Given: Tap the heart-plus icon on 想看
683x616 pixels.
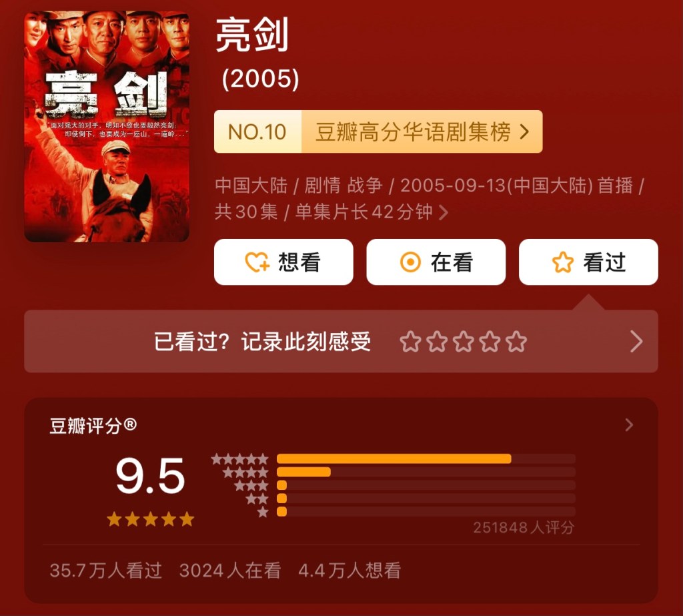Looking at the screenshot, I should [257, 262].
